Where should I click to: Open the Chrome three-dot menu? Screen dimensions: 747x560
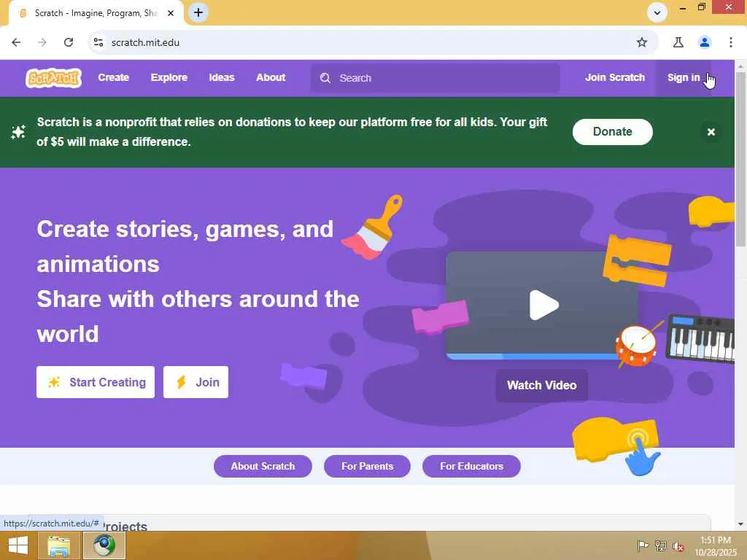(730, 42)
